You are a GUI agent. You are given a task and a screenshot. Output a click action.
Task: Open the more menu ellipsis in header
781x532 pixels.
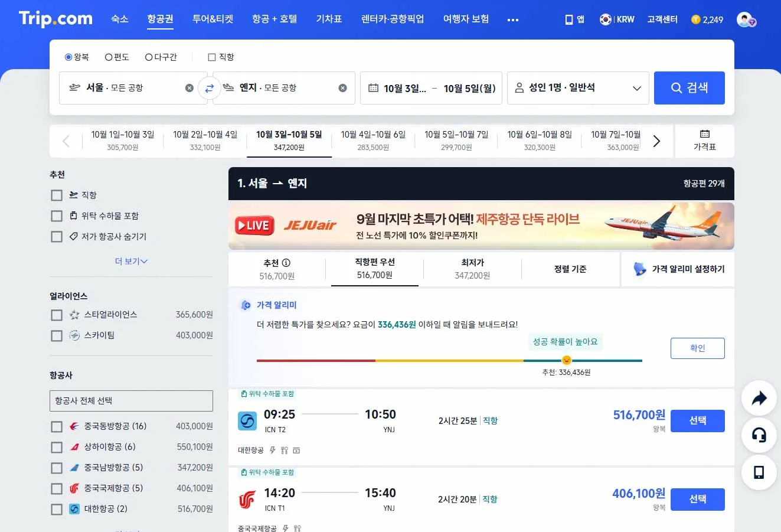pos(513,19)
